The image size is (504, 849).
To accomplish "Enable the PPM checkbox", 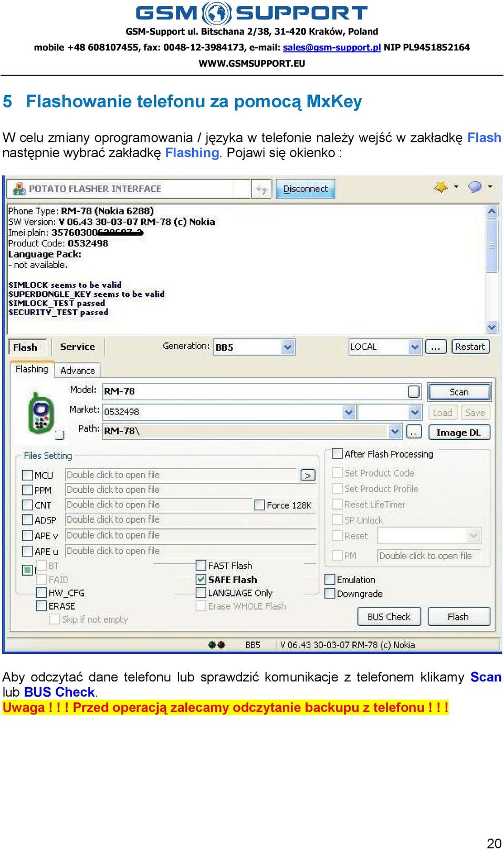I will tap(28, 490).
